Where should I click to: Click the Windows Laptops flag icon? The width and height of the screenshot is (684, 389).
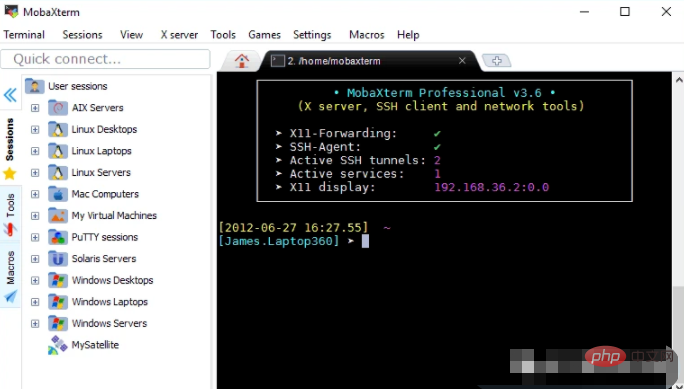point(58,301)
